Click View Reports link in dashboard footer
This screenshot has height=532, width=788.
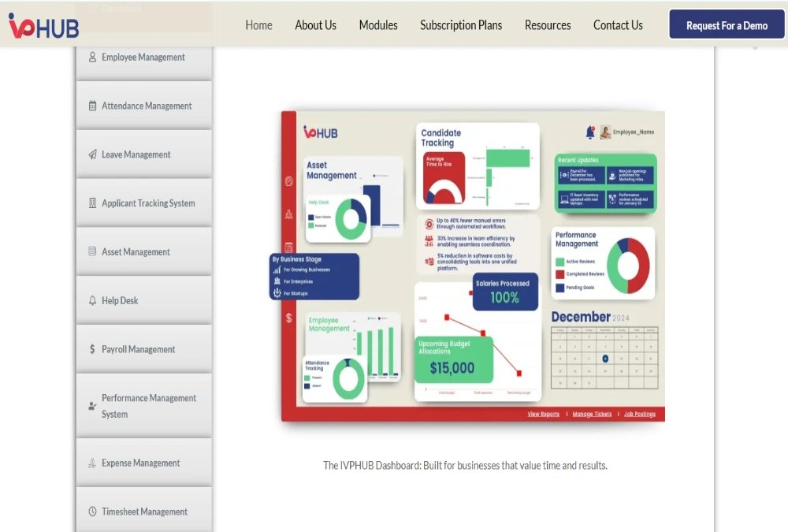(x=543, y=415)
